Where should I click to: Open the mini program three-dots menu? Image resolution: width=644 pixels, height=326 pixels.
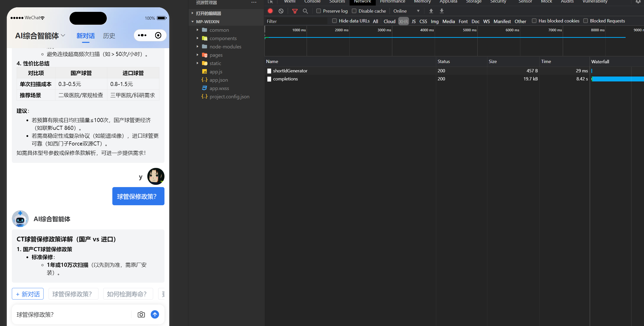tap(142, 35)
